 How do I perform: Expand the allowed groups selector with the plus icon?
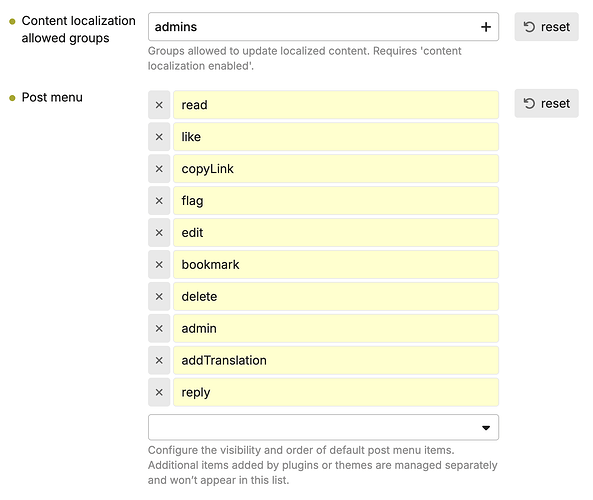(486, 27)
